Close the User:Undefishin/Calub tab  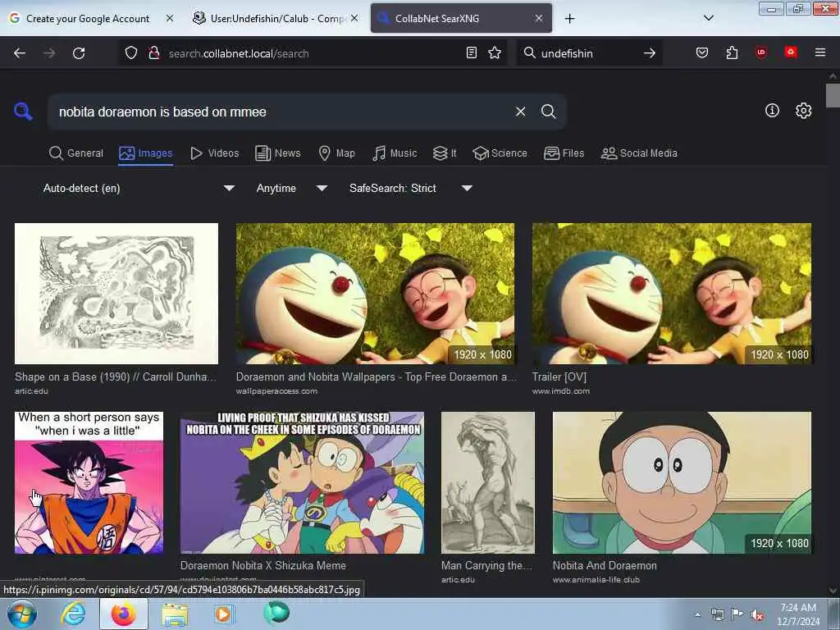(x=354, y=18)
